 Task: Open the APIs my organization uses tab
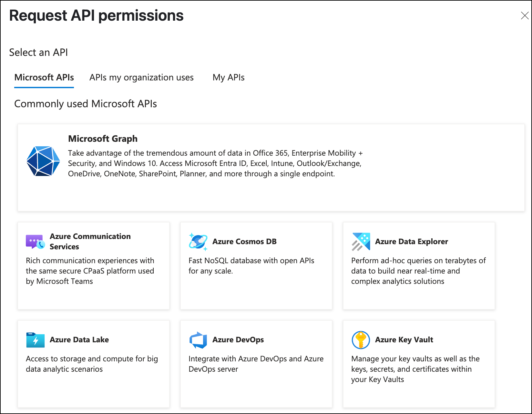141,78
